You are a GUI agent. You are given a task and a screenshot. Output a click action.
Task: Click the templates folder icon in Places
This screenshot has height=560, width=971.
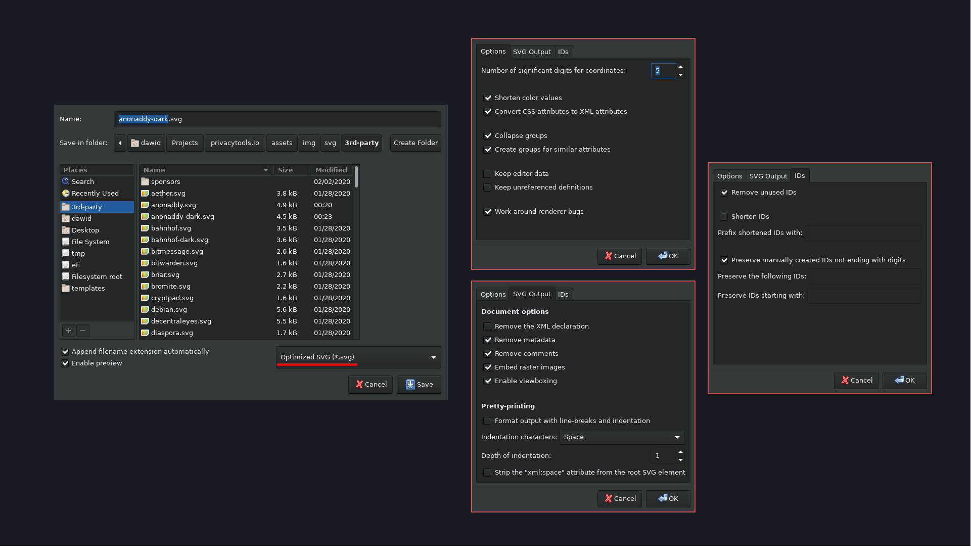pyautogui.click(x=66, y=288)
